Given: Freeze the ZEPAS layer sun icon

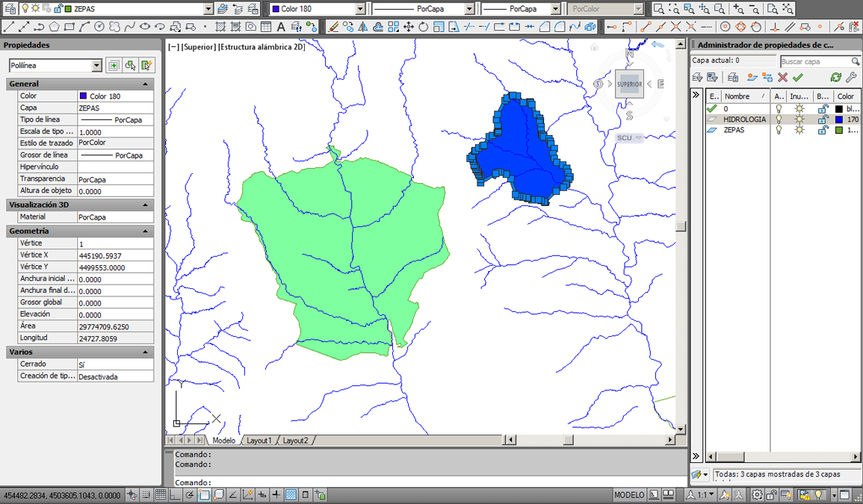Looking at the screenshot, I should 799,130.
